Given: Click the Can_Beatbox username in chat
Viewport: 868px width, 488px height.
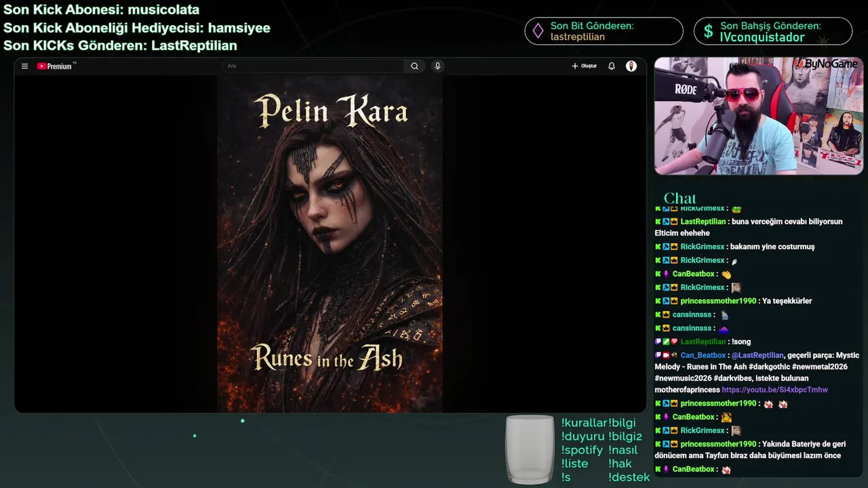Looking at the screenshot, I should point(703,355).
